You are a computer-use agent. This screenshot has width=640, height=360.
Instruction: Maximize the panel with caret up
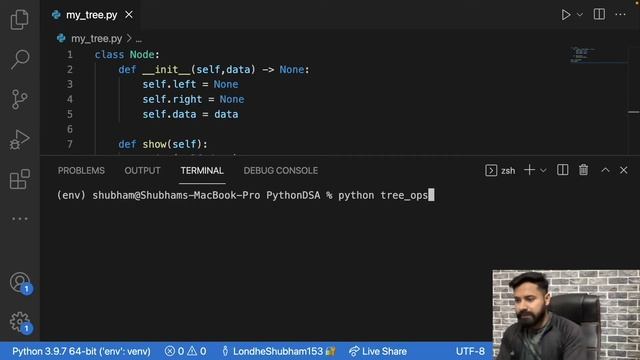point(605,170)
